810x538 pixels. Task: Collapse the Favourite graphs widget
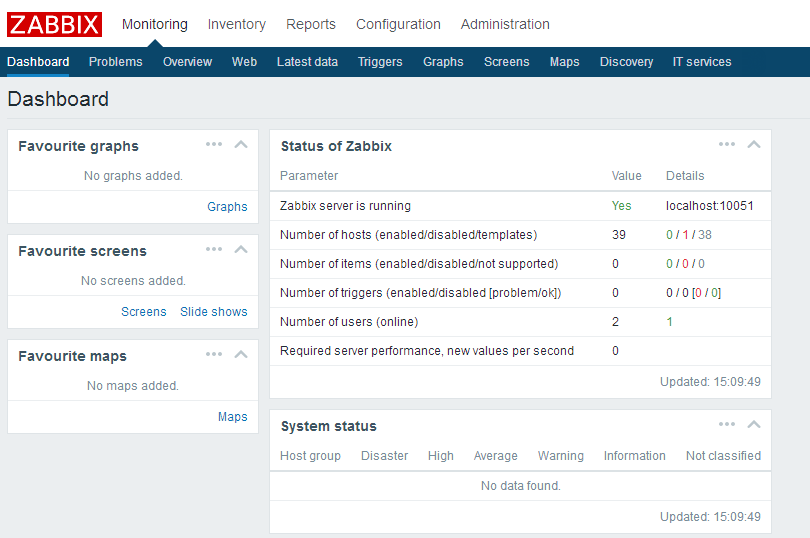pyautogui.click(x=241, y=145)
